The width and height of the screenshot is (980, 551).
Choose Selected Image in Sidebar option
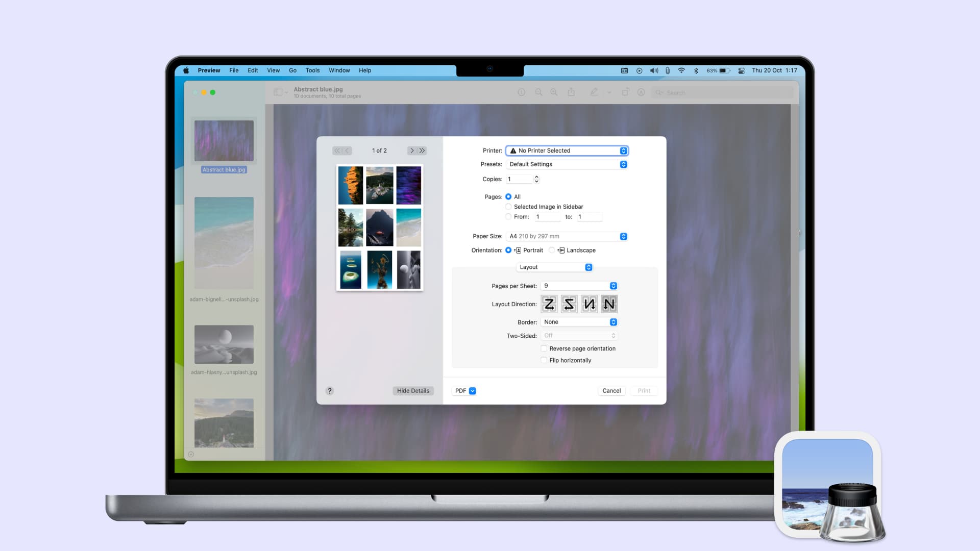pos(508,207)
